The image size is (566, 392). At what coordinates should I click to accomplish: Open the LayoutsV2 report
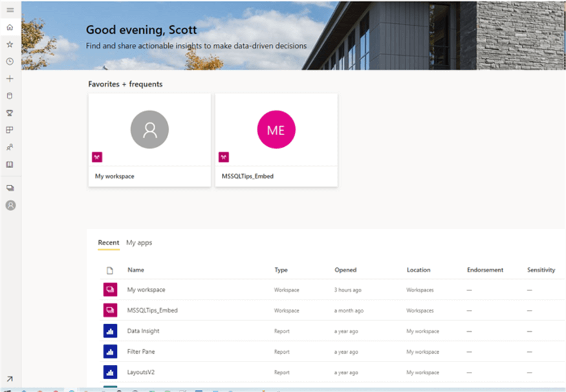pyautogui.click(x=141, y=372)
